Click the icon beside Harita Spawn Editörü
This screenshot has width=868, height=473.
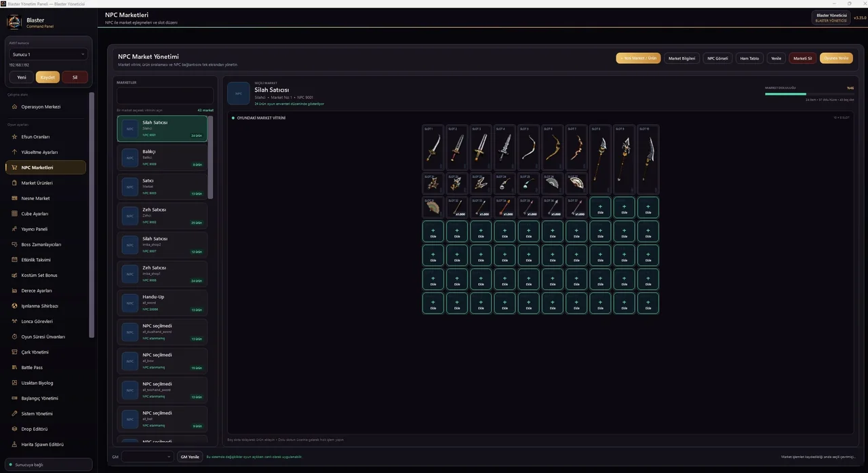coord(14,444)
